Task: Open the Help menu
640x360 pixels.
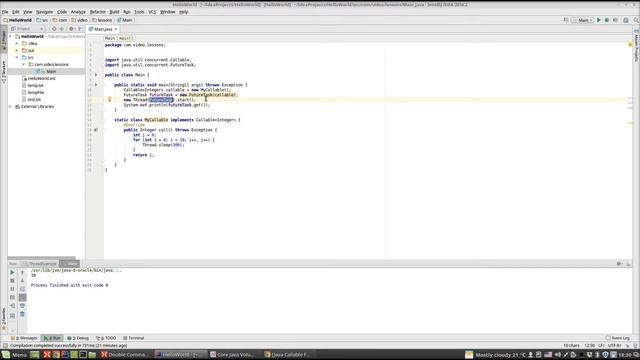Action: pos(184,12)
